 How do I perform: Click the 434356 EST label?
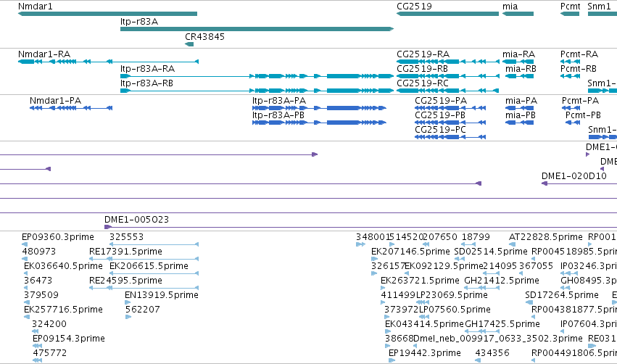492,353
